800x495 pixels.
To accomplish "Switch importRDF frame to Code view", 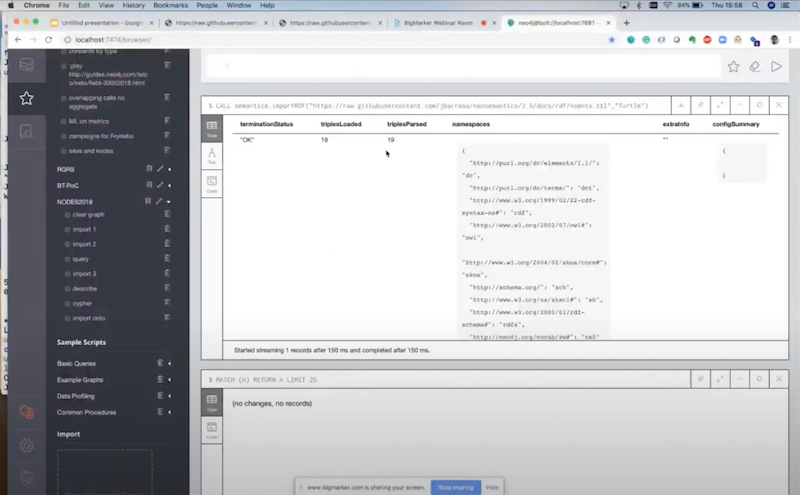I will pos(212,184).
